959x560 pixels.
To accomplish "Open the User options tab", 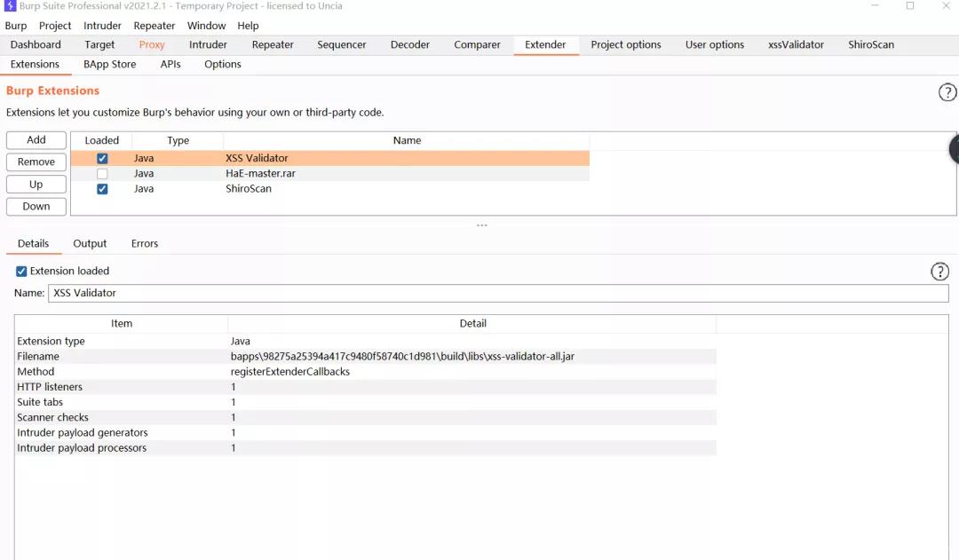I will coord(714,44).
